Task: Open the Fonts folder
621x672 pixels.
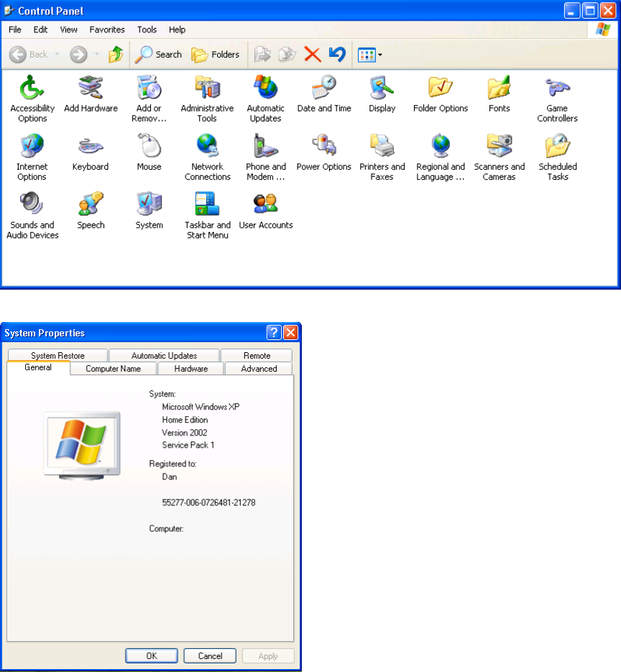Action: [499, 94]
